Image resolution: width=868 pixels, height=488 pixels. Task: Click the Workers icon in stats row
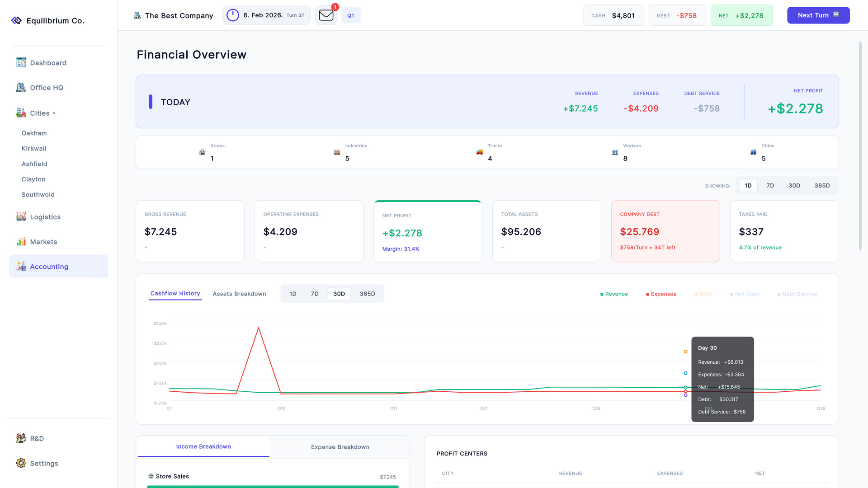point(615,152)
